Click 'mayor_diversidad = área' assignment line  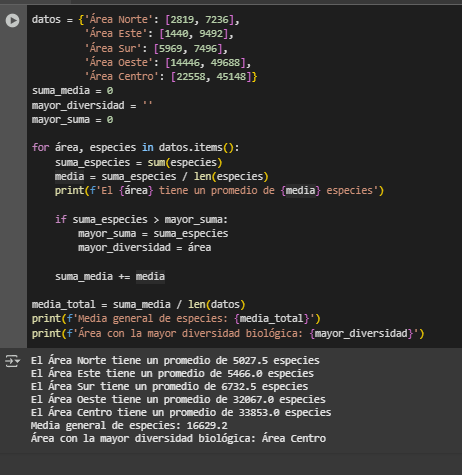click(x=144, y=248)
